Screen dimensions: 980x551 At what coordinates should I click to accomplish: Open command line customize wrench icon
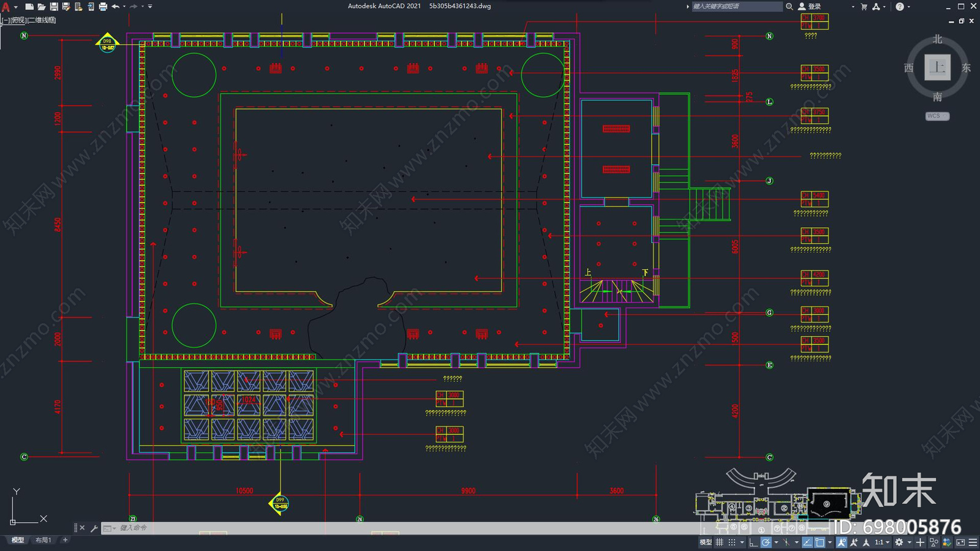(x=94, y=528)
